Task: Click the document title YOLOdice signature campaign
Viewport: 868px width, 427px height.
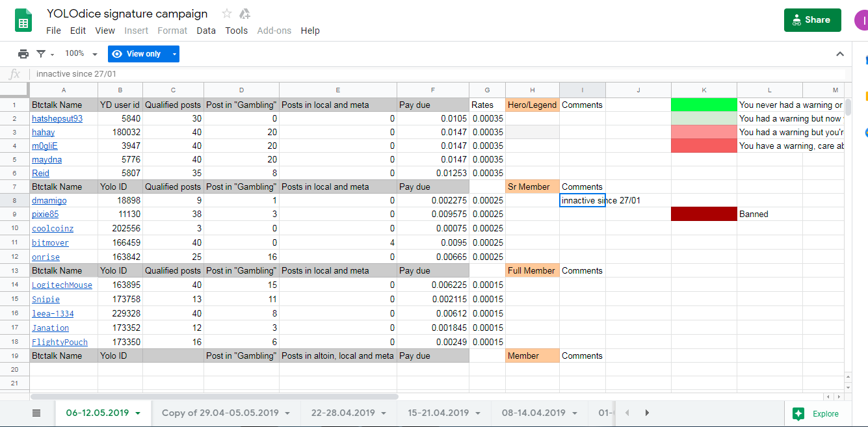Action: pyautogui.click(x=127, y=14)
